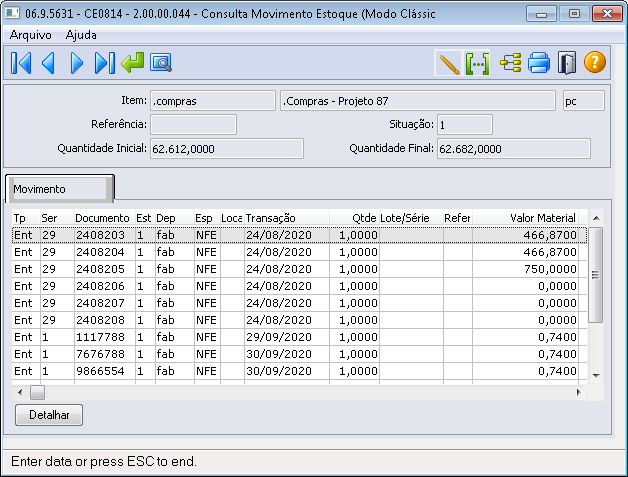The height and width of the screenshot is (477, 628).
Task: Click the item description field Compras - Projeto 87
Action: [x=418, y=101]
